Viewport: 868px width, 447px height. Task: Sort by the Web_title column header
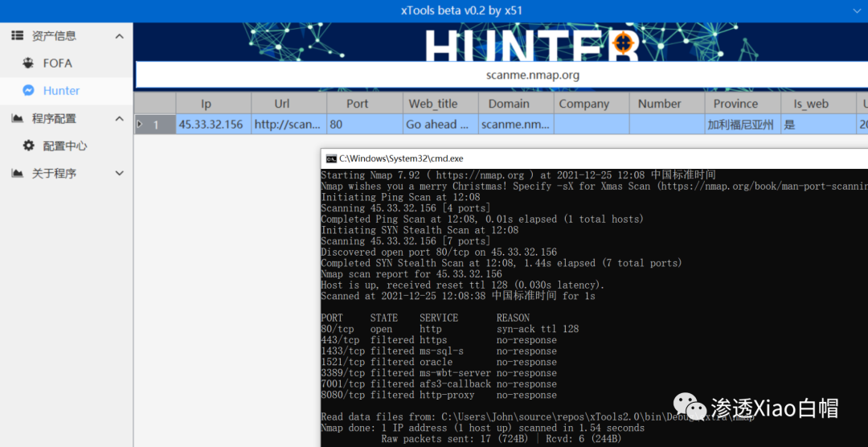point(440,104)
